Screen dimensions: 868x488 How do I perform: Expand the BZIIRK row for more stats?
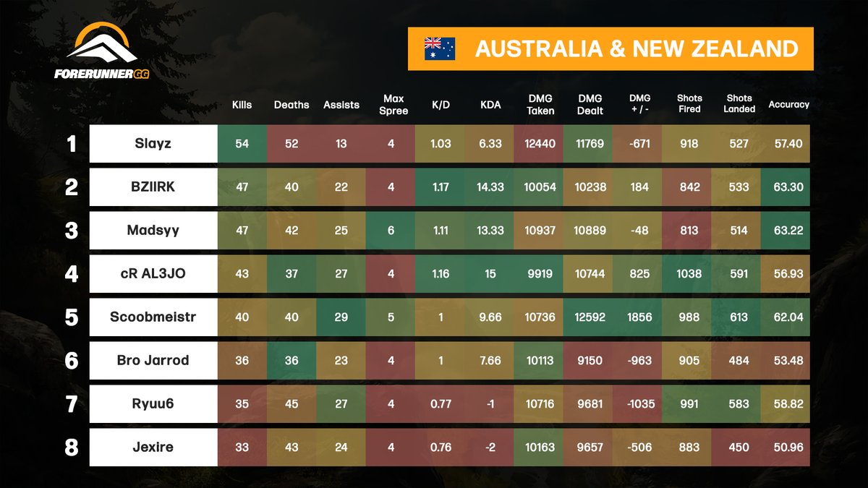pos(152,187)
